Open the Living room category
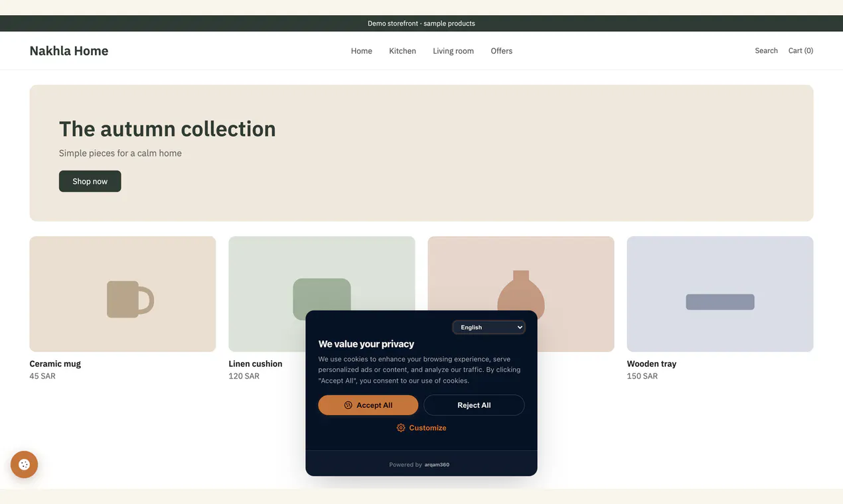Viewport: 843px width, 504px height. click(x=453, y=51)
